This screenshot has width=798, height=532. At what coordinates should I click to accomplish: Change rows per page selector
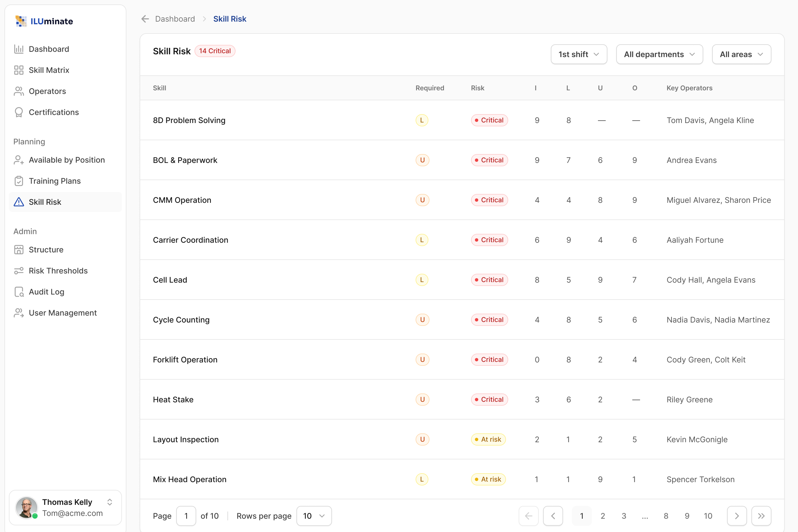[314, 516]
